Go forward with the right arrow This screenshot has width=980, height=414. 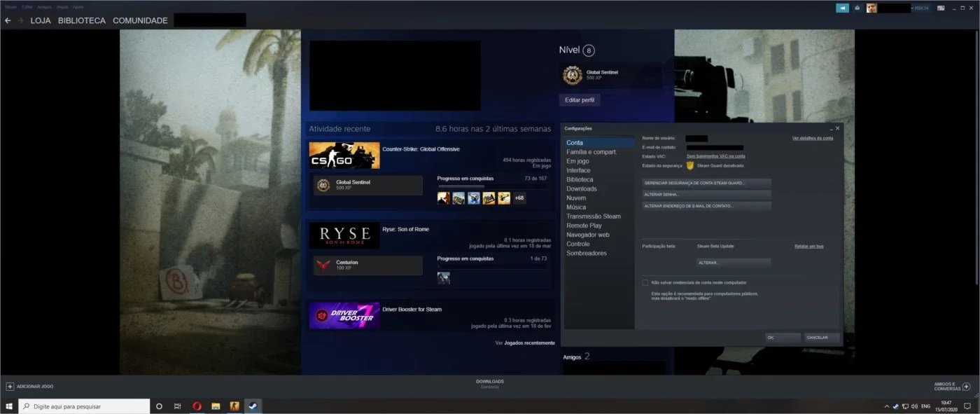(x=20, y=20)
